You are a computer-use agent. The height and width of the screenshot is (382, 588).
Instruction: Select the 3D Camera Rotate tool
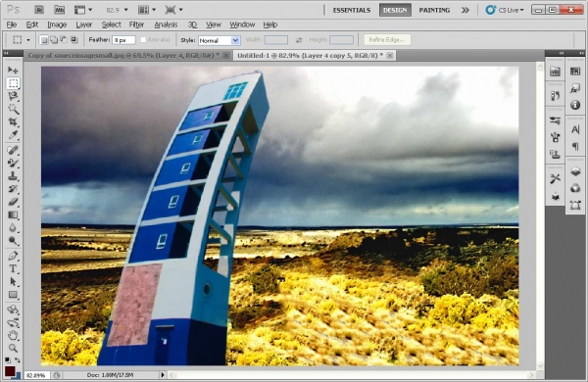pos(13,323)
